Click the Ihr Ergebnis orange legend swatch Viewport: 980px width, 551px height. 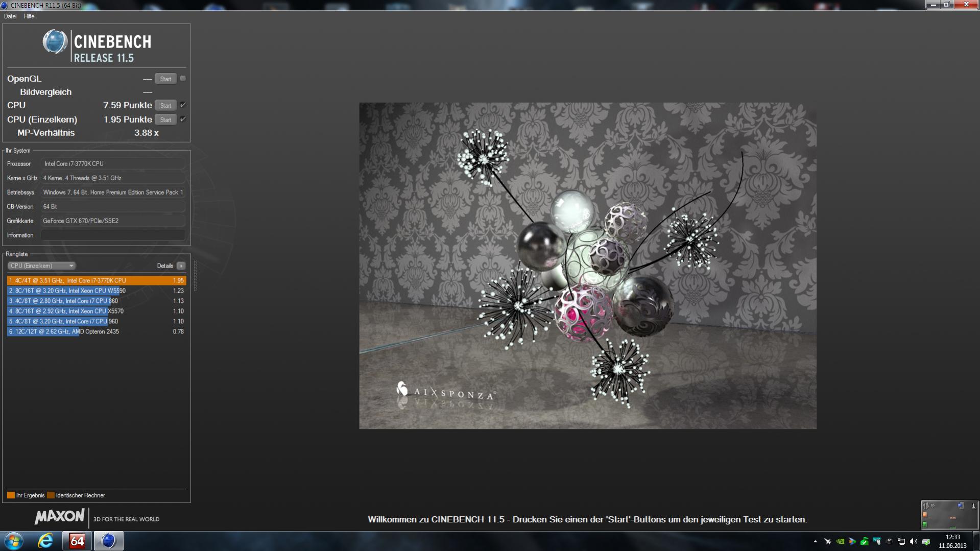[11, 495]
